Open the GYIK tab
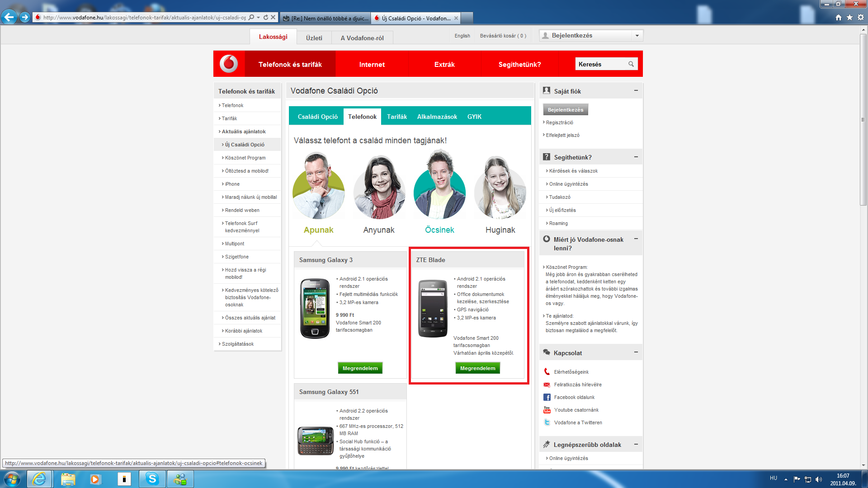 (x=474, y=117)
